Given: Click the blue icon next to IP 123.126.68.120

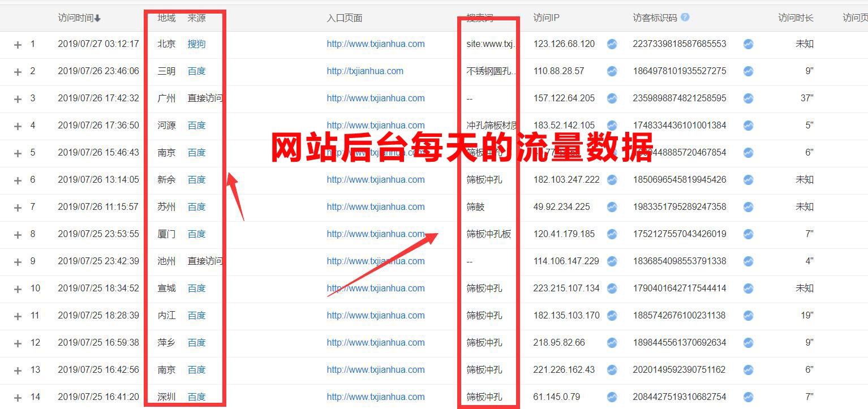Looking at the screenshot, I should click(x=612, y=44).
